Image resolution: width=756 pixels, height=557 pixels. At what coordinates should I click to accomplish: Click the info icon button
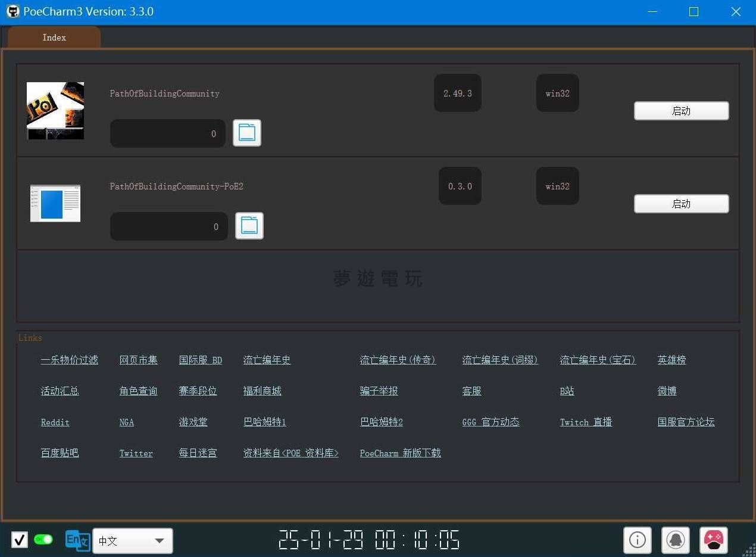pos(637,540)
